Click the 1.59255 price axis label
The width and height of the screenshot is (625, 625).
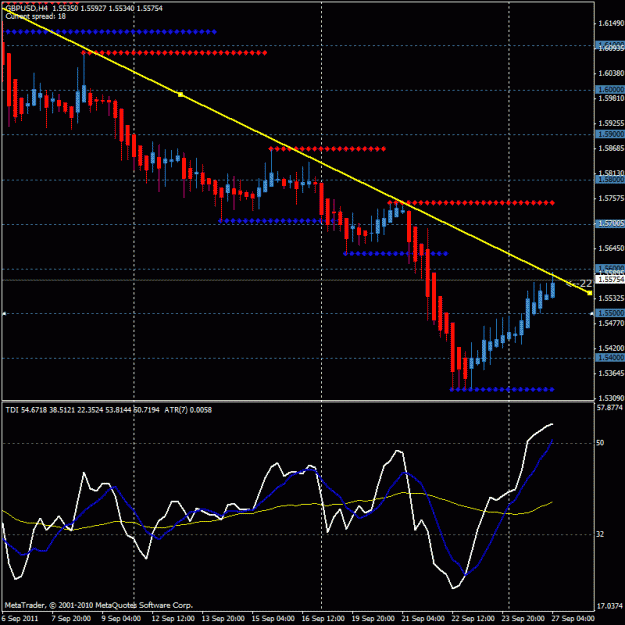[x=611, y=123]
